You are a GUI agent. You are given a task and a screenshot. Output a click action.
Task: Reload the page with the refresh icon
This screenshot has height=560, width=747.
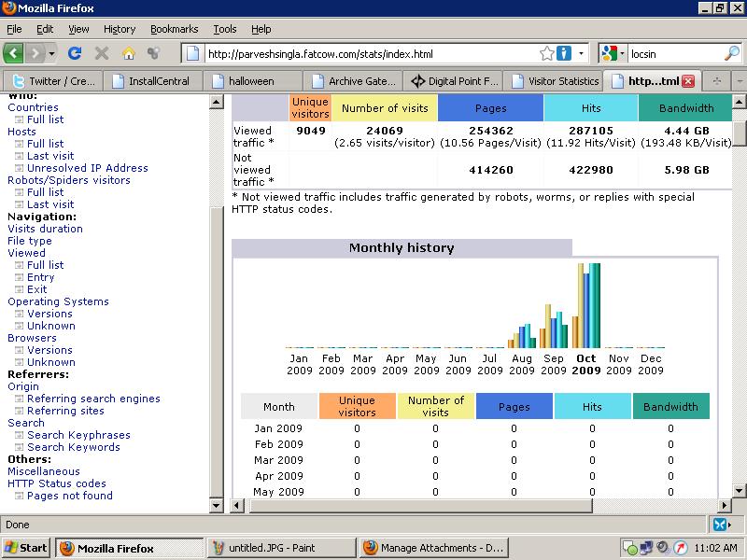pos(76,53)
